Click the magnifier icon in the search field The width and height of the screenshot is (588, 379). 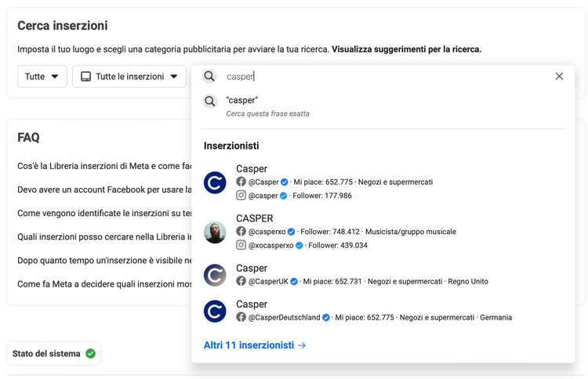tap(209, 77)
